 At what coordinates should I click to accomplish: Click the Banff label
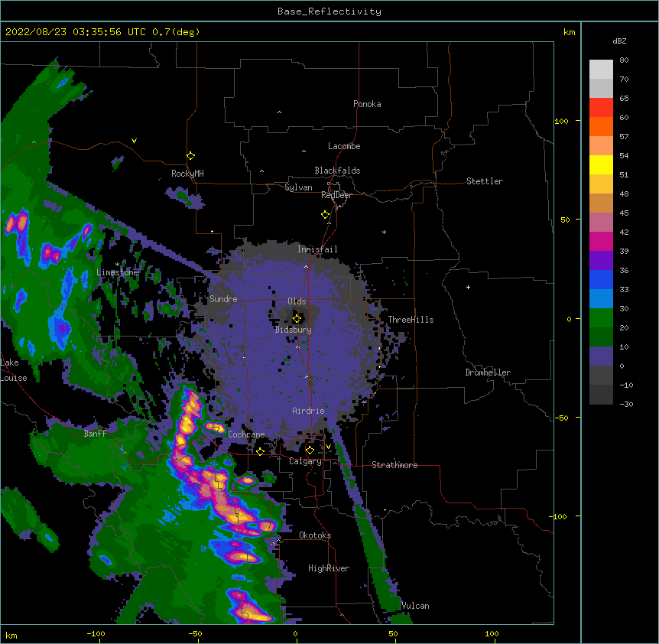tap(95, 434)
